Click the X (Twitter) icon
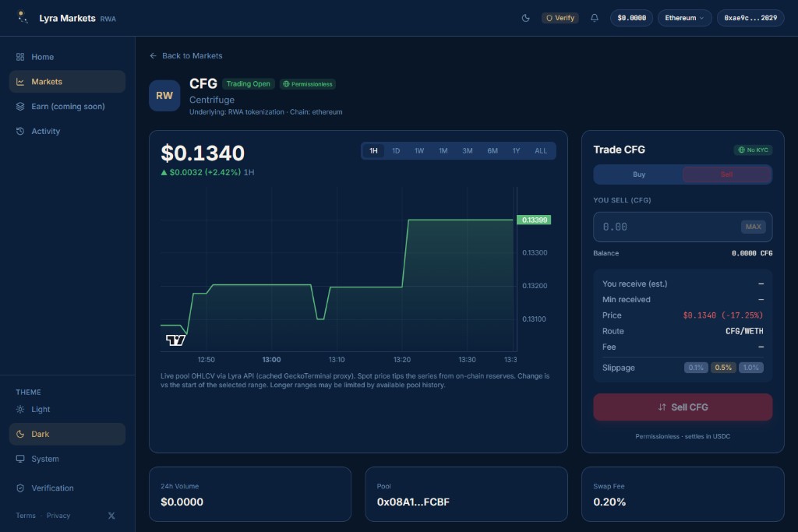Image resolution: width=798 pixels, height=532 pixels. [111, 516]
